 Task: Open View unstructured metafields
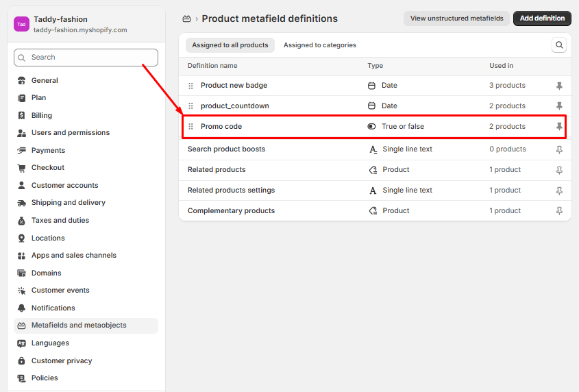coord(456,19)
